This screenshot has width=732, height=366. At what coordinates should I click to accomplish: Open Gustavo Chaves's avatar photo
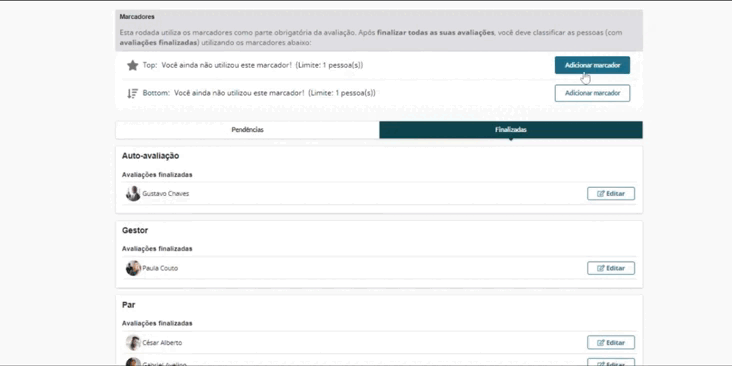(133, 193)
